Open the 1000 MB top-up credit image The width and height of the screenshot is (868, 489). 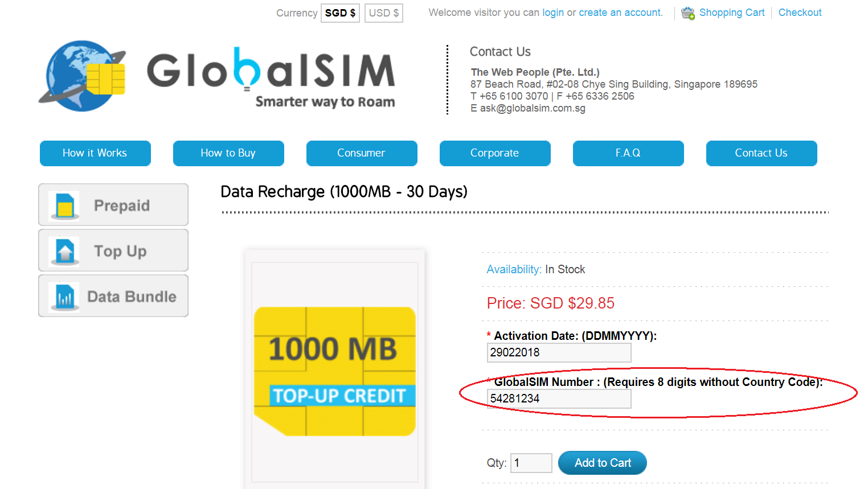pyautogui.click(x=335, y=371)
